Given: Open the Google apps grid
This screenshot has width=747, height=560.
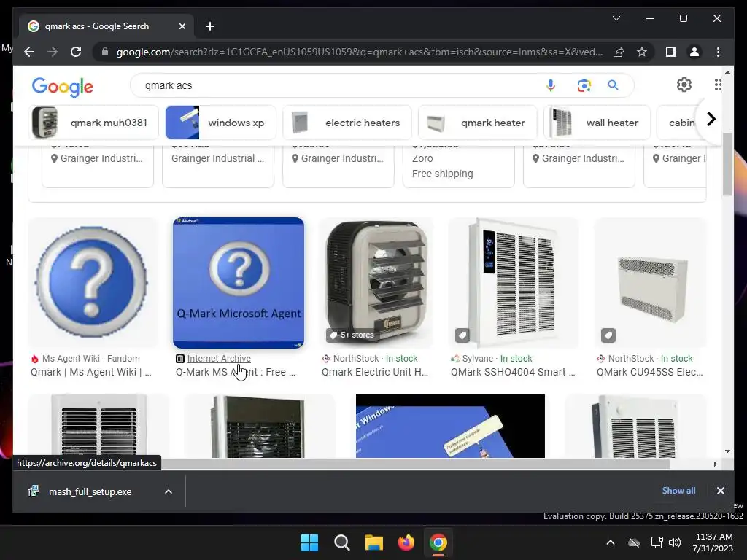Looking at the screenshot, I should 718,85.
